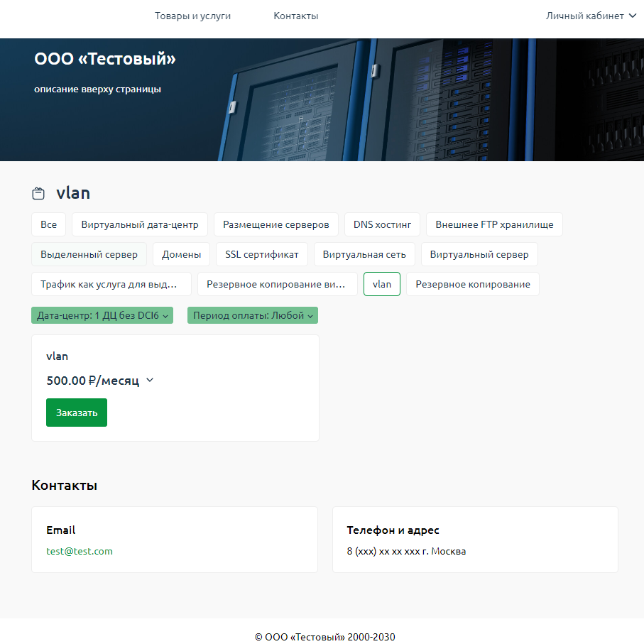Expand the Период оплаты filter dropdown
This screenshot has width=644, height=644.
coord(252,315)
